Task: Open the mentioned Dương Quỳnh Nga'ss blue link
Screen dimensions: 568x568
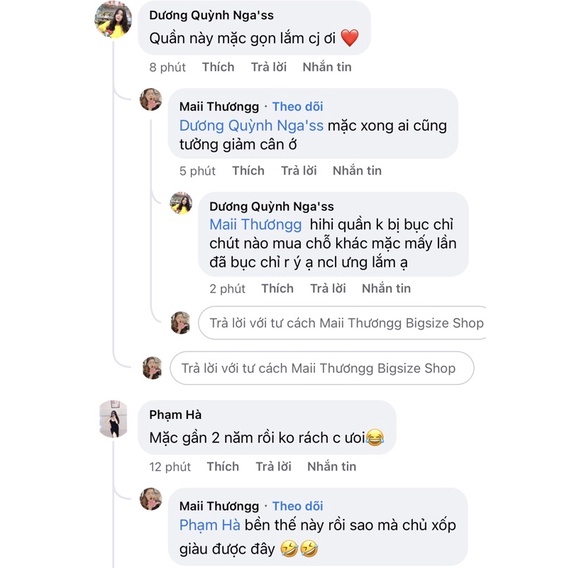Action: tap(251, 126)
